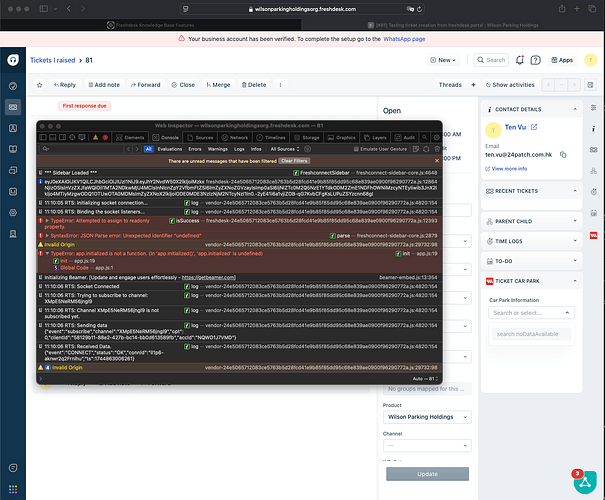Open the WhatsApp page link
Viewport: 605px width, 500px height.
click(404, 39)
